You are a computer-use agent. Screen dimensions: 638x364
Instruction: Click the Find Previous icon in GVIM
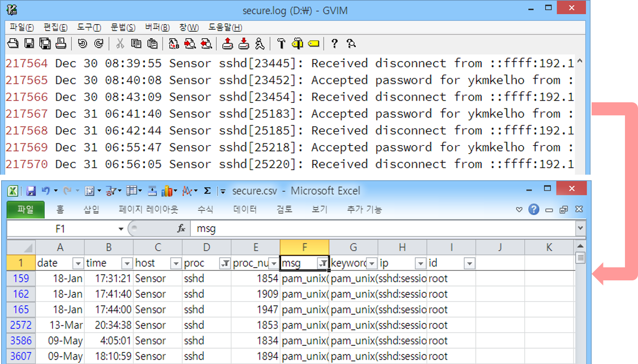tap(206, 44)
